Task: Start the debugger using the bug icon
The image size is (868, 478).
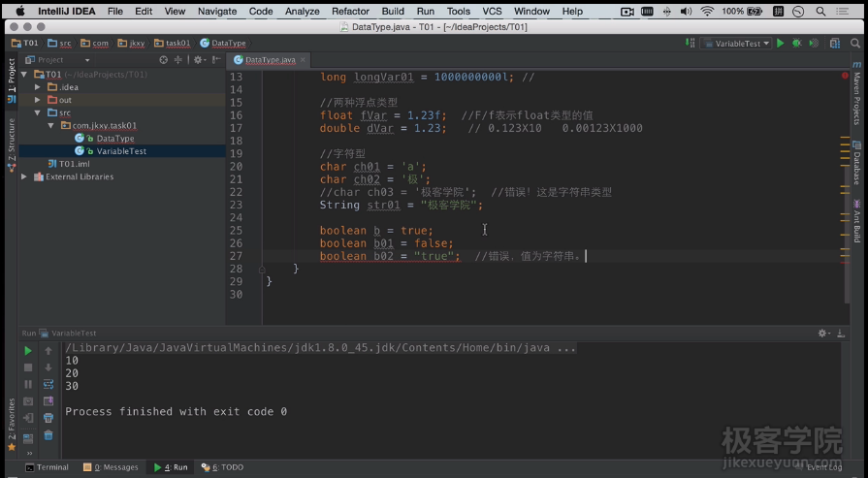Action: pos(796,44)
